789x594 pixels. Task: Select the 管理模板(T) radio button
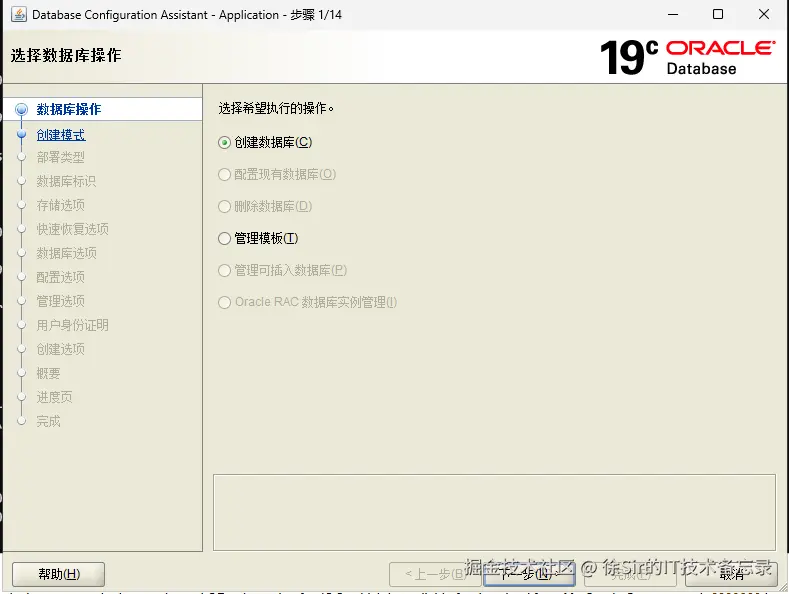tap(224, 238)
